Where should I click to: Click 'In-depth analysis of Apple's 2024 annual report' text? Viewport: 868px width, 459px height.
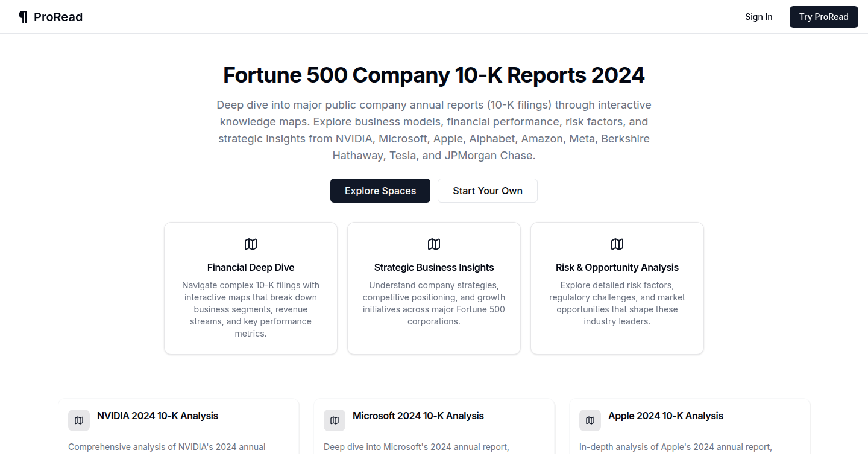[x=676, y=447]
